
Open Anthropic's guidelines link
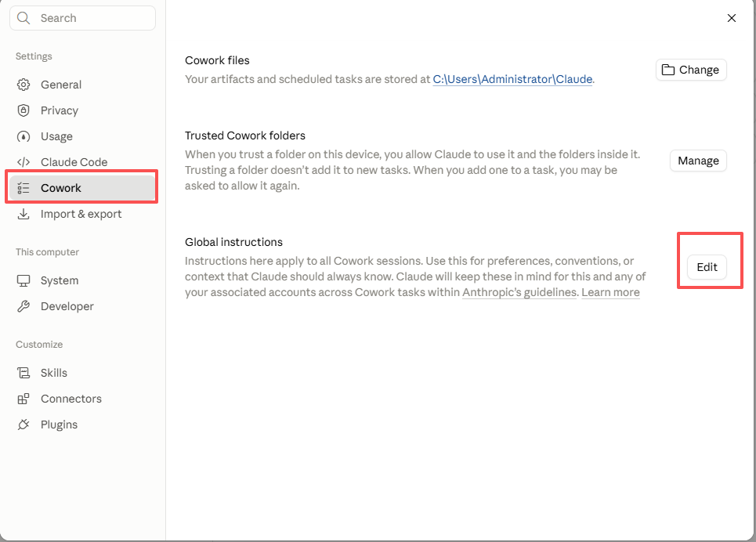pos(519,292)
